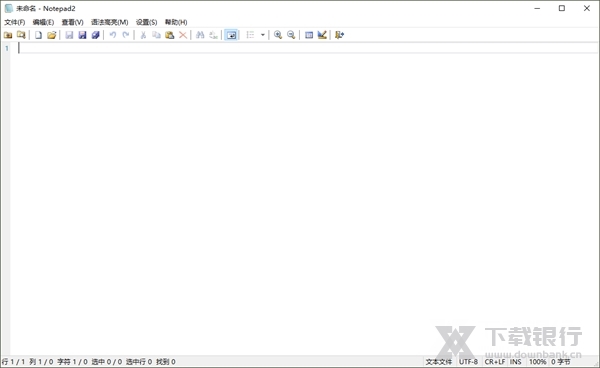This screenshot has width=600, height=368.
Task: Cut selection with scissors icon
Action: [x=143, y=35]
